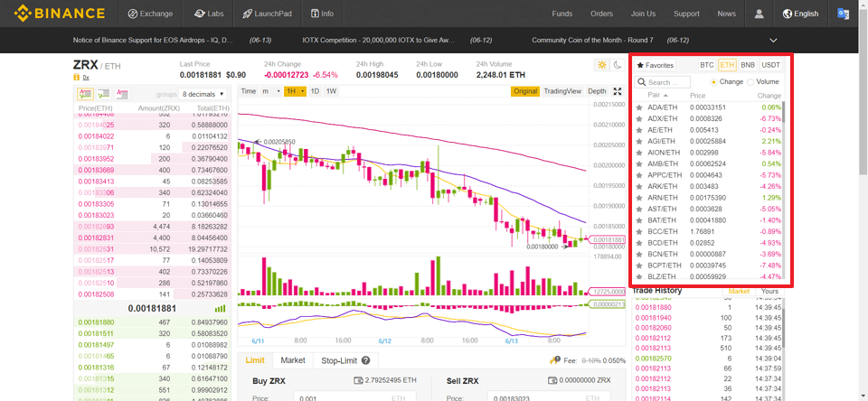Open the 1H interval dropdown
868x401 pixels.
tap(295, 91)
